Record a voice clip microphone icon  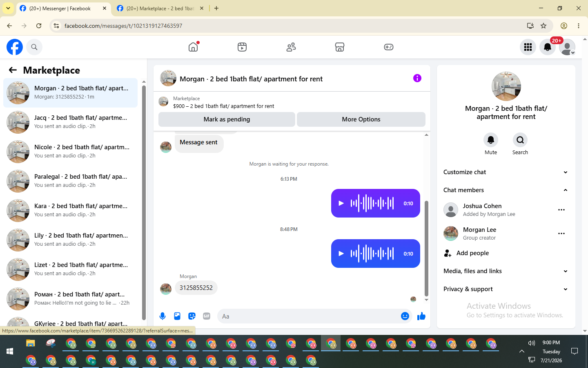tap(163, 316)
